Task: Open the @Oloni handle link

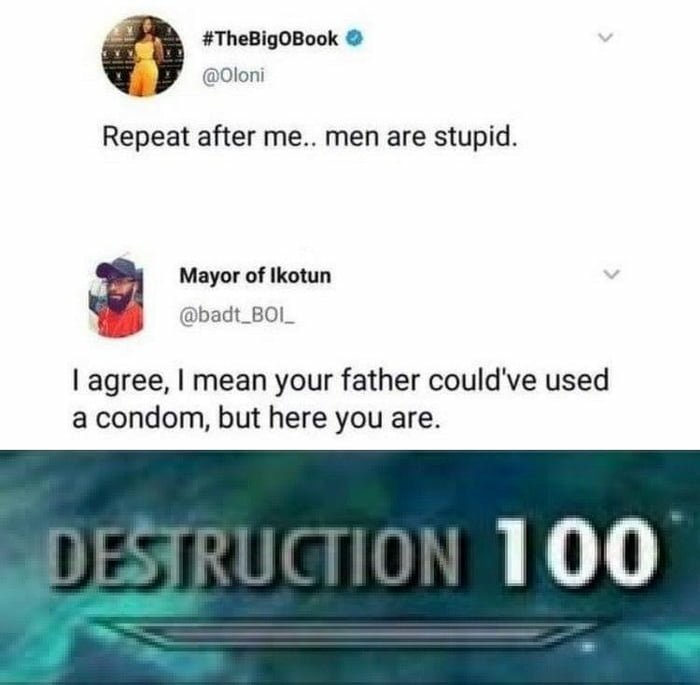Action: (x=233, y=75)
